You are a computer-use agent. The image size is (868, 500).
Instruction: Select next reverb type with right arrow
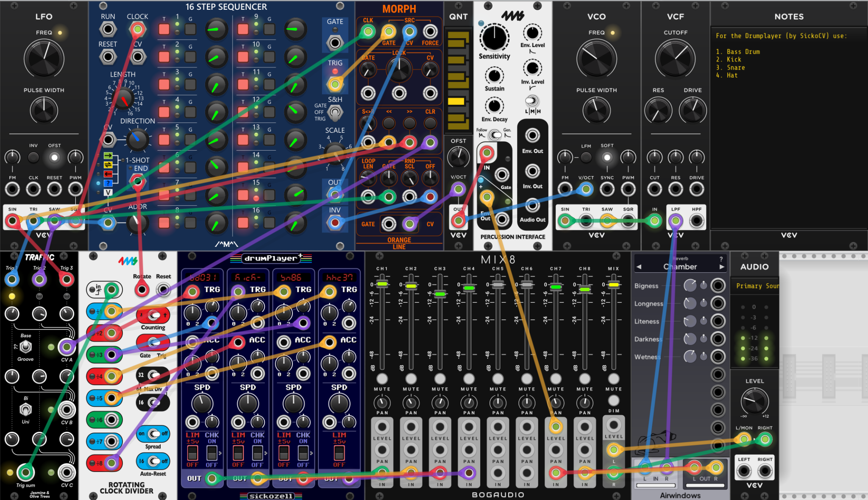click(721, 267)
